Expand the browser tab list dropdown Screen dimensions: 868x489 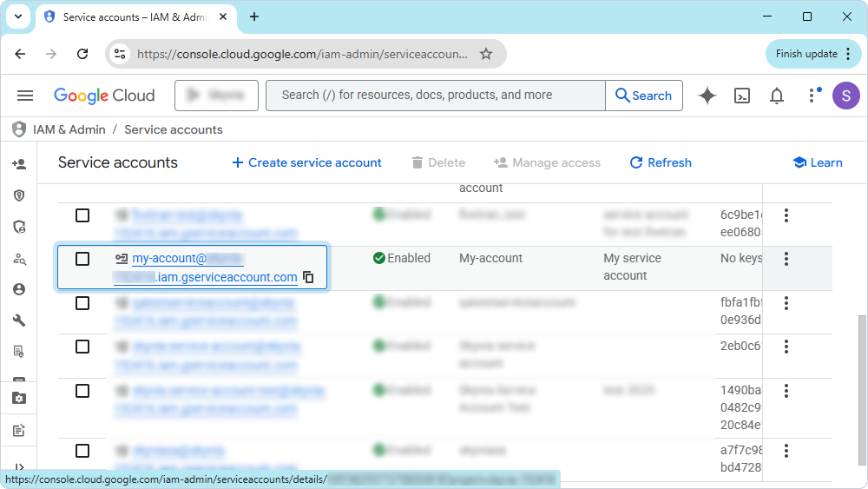click(17, 17)
